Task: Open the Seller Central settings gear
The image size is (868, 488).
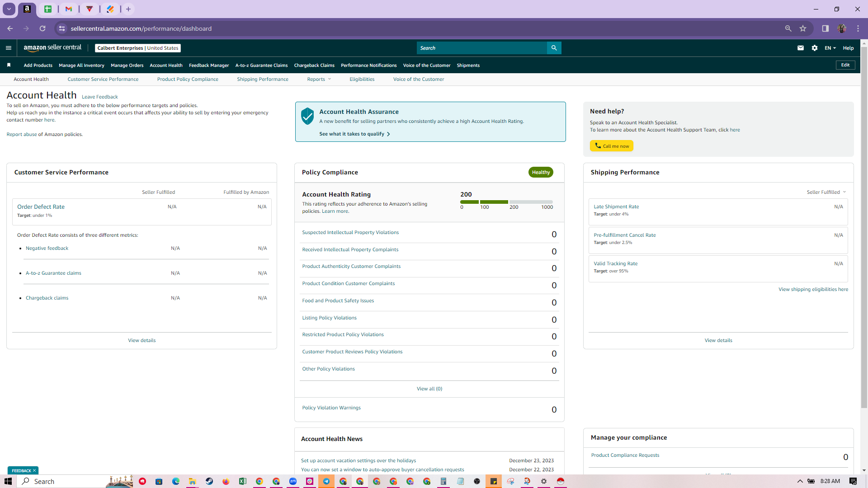Action: [x=815, y=48]
